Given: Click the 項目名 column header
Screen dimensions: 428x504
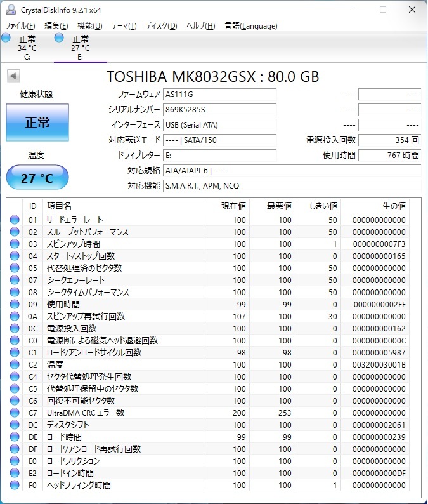Looking at the screenshot, I should 123,206.
